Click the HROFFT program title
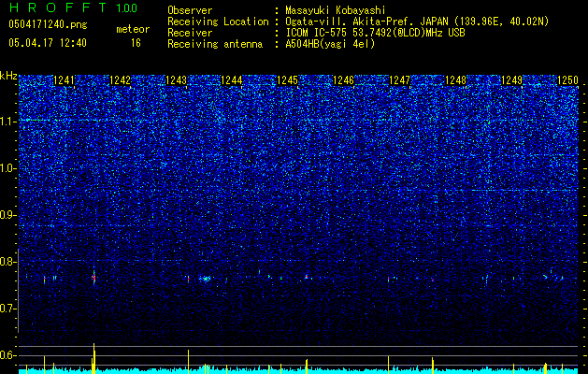 pyautogui.click(x=58, y=7)
